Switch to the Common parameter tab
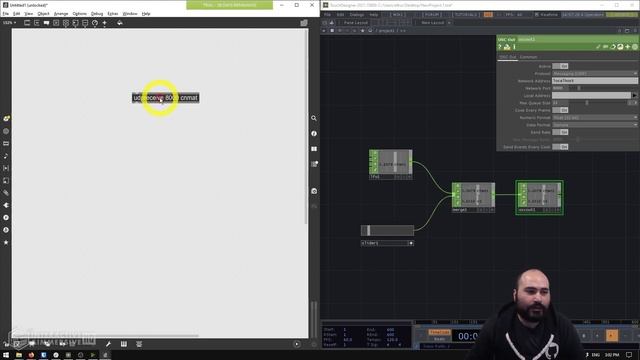Screen dimensions: 640x360 528,57
